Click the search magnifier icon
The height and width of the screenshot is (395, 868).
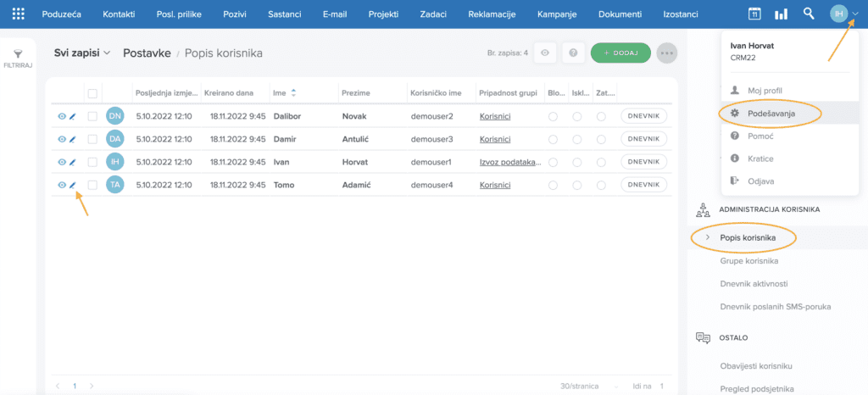click(809, 14)
